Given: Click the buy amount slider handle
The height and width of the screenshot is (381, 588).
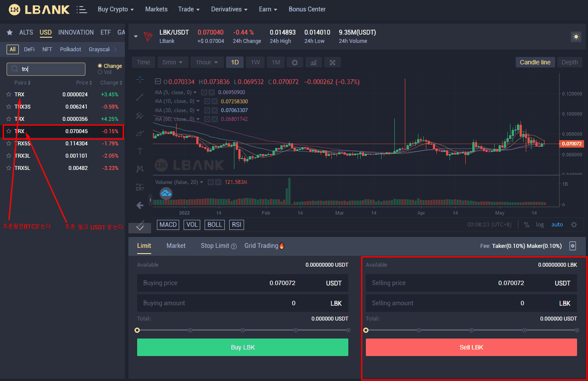Looking at the screenshot, I should pos(137,330).
